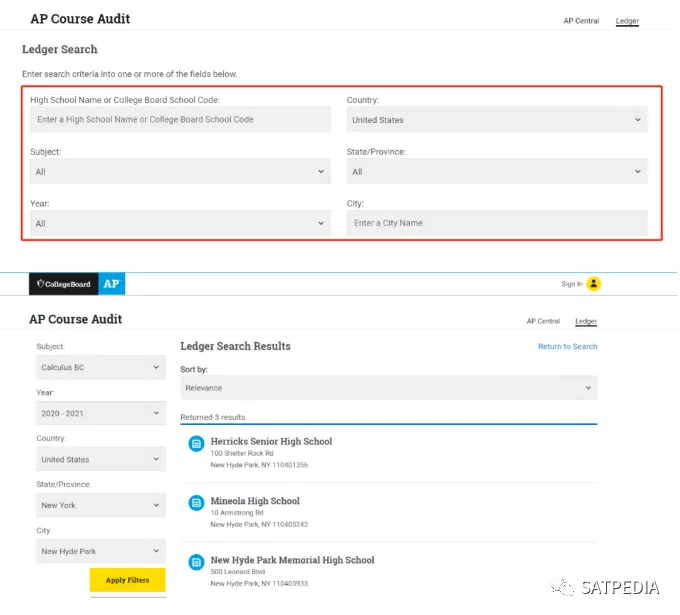680x615 pixels.
Task: Click the Herricks Senior High School document icon
Action: [196, 442]
